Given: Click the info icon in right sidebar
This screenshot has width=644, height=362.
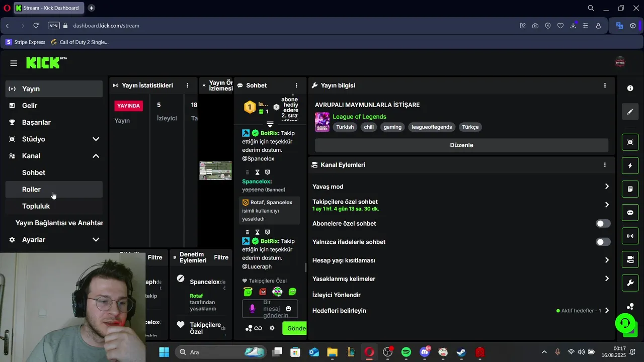Looking at the screenshot, I should [x=630, y=88].
